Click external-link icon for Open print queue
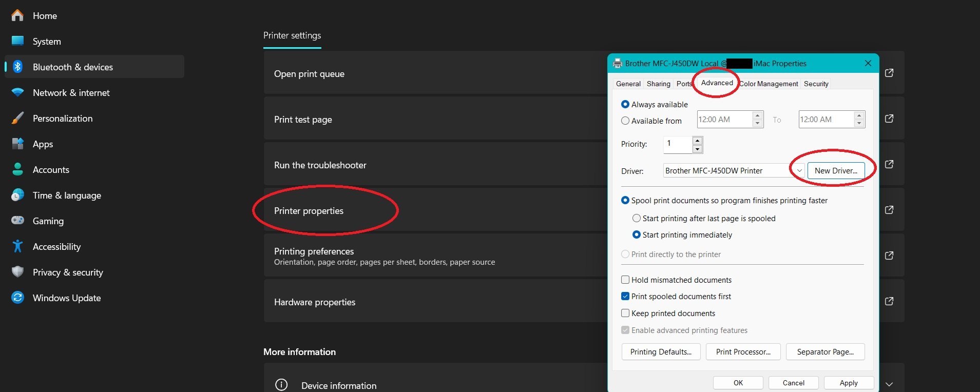 click(889, 73)
